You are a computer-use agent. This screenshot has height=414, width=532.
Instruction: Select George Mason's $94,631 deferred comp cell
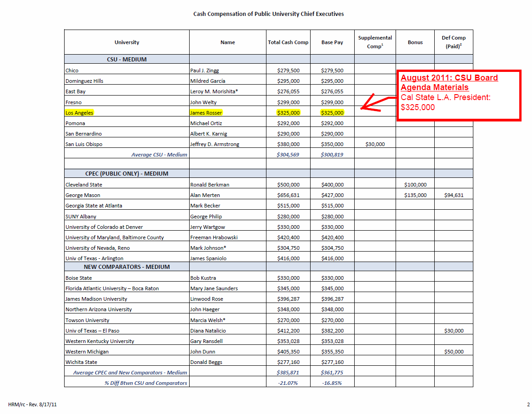[453, 195]
